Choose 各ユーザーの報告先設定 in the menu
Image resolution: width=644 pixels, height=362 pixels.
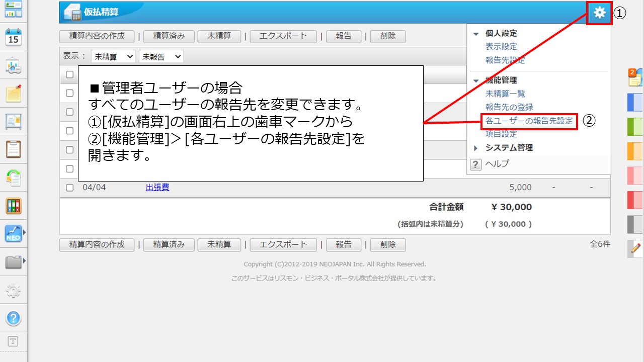(x=529, y=121)
